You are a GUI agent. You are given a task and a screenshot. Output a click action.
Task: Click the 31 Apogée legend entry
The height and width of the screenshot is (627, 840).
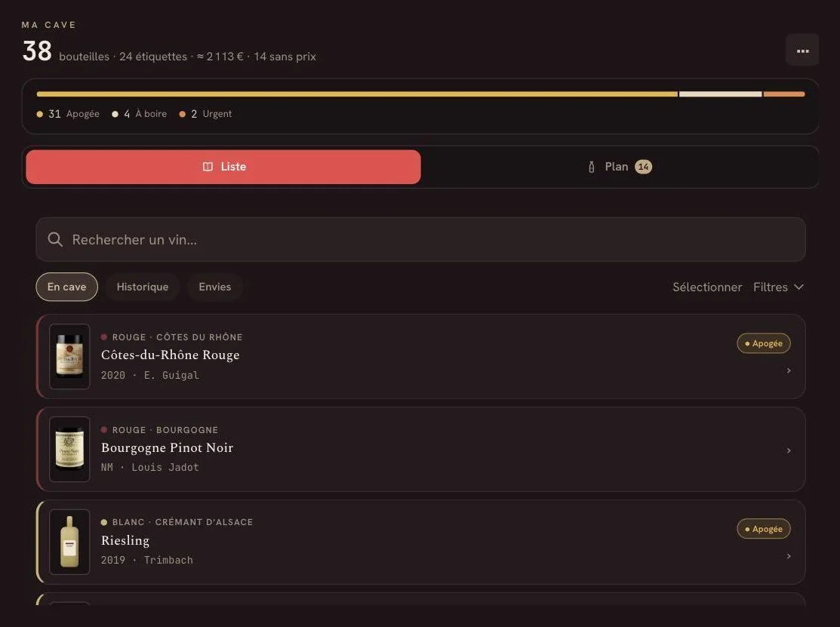pos(68,113)
